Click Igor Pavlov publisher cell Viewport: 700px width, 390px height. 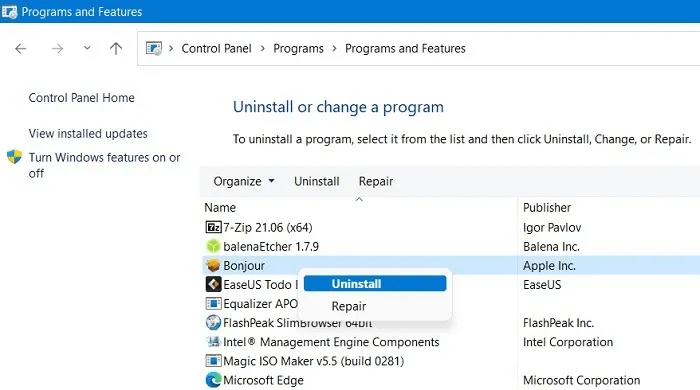coord(552,228)
